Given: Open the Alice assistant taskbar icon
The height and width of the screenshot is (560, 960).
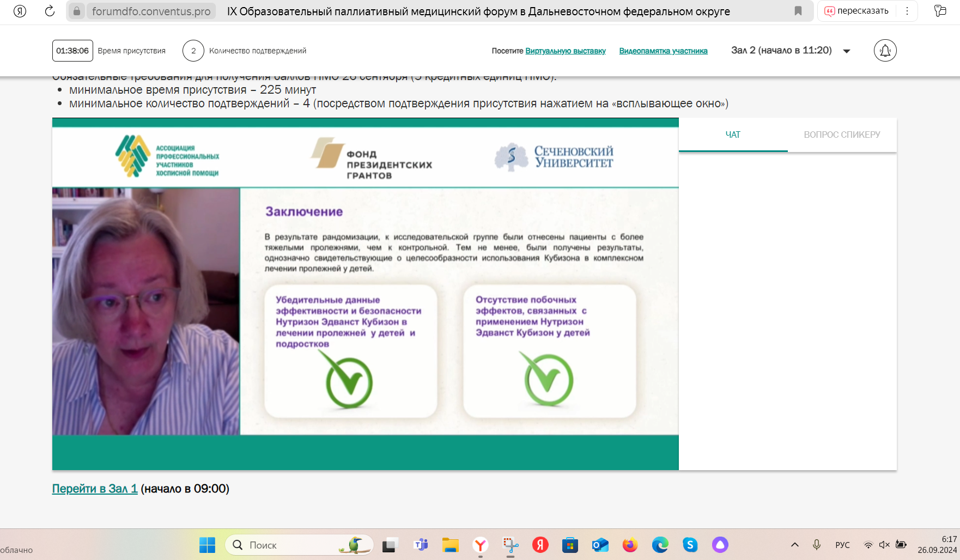Looking at the screenshot, I should (x=720, y=545).
